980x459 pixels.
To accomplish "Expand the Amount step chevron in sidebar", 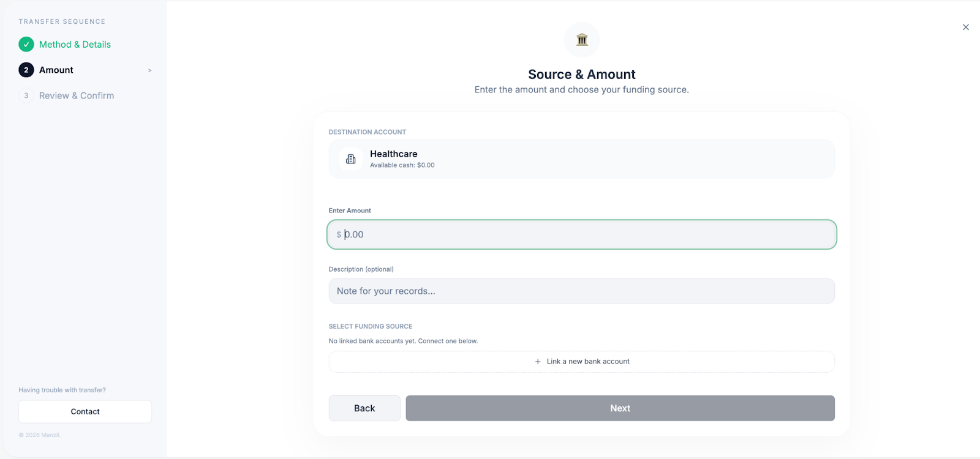I will 150,70.
